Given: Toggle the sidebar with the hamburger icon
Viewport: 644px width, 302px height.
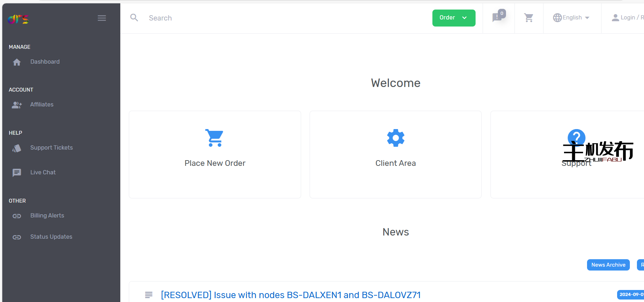Looking at the screenshot, I should click(102, 18).
